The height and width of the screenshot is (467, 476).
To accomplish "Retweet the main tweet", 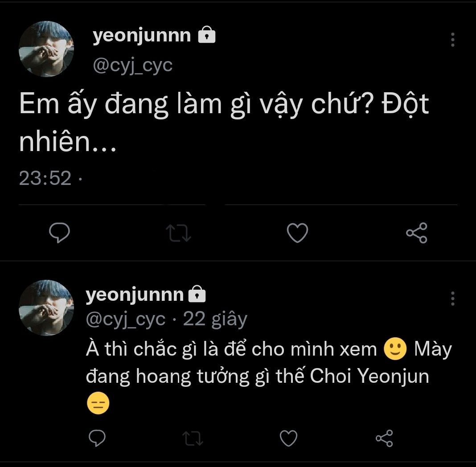I will click(x=178, y=233).
